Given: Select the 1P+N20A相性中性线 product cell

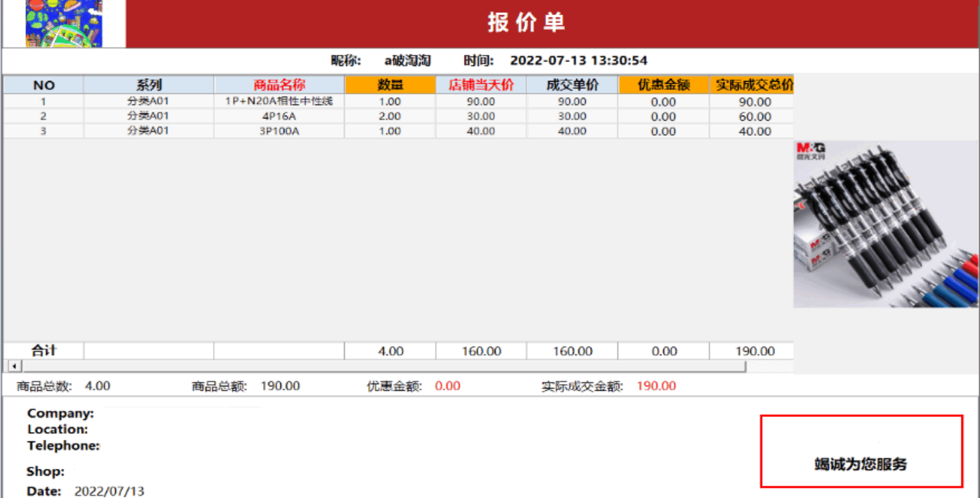Looking at the screenshot, I should click(279, 101).
